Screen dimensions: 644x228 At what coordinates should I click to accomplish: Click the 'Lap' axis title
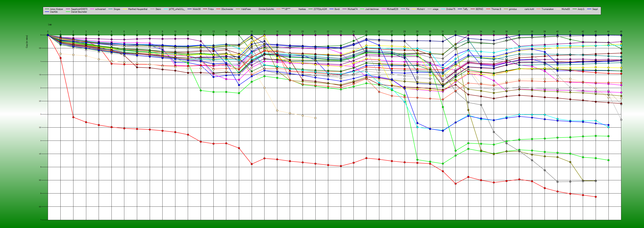pyautogui.click(x=50, y=24)
